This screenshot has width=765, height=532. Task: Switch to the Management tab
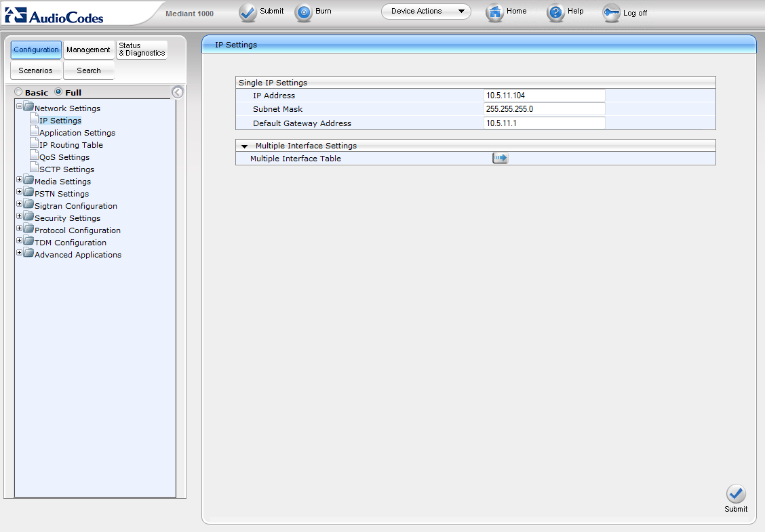pyautogui.click(x=88, y=49)
